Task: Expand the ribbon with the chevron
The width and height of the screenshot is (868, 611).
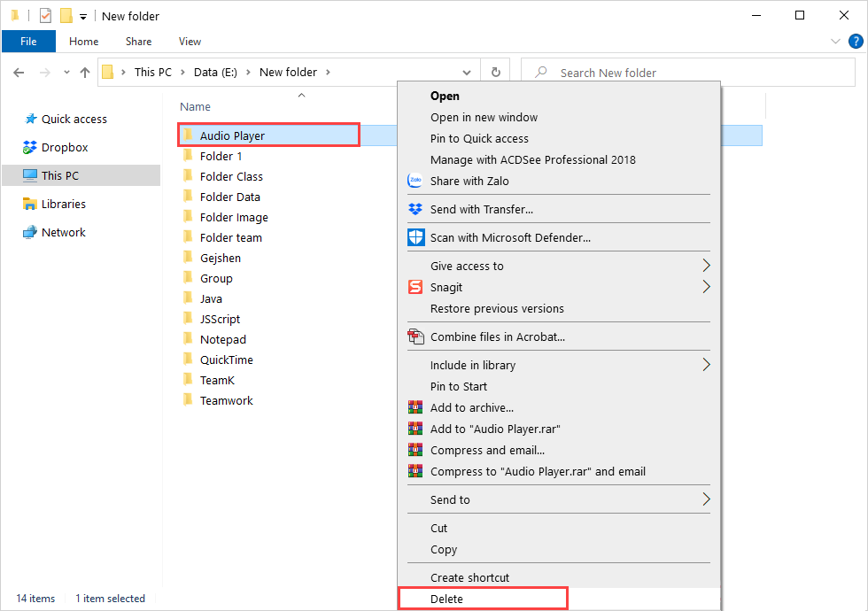Action: tap(835, 42)
